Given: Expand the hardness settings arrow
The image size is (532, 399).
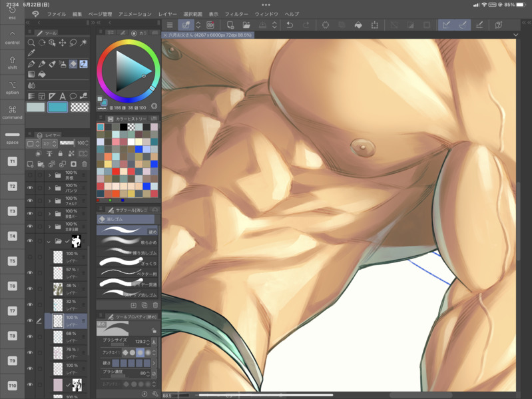Looking at the screenshot, I should (154, 363).
